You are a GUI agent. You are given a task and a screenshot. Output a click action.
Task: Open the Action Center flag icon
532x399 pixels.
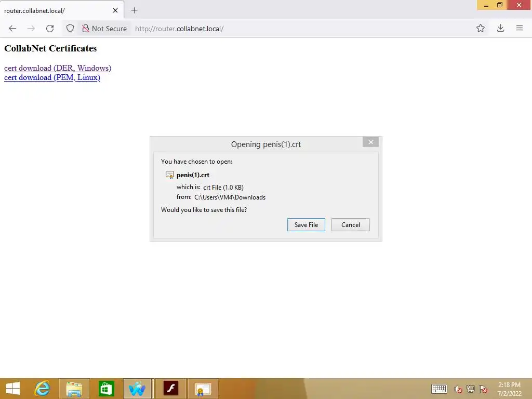(483, 389)
